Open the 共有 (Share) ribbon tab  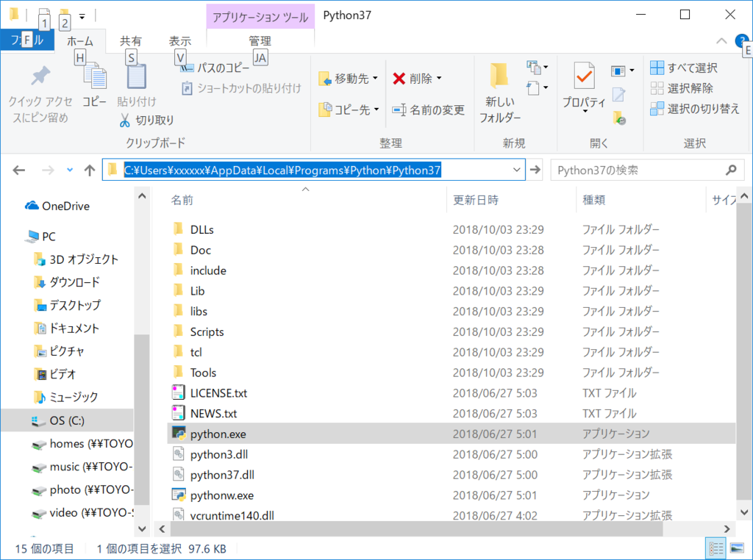(x=132, y=41)
